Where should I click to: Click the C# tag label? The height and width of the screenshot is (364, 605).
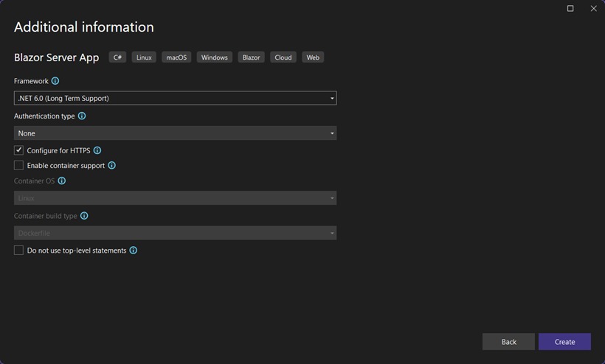[x=117, y=57]
